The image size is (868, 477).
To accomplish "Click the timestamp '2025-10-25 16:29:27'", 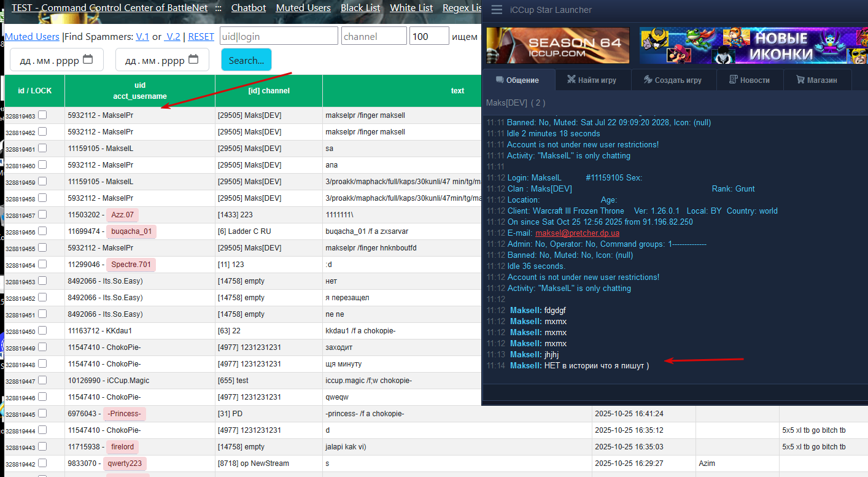I will pos(630,463).
